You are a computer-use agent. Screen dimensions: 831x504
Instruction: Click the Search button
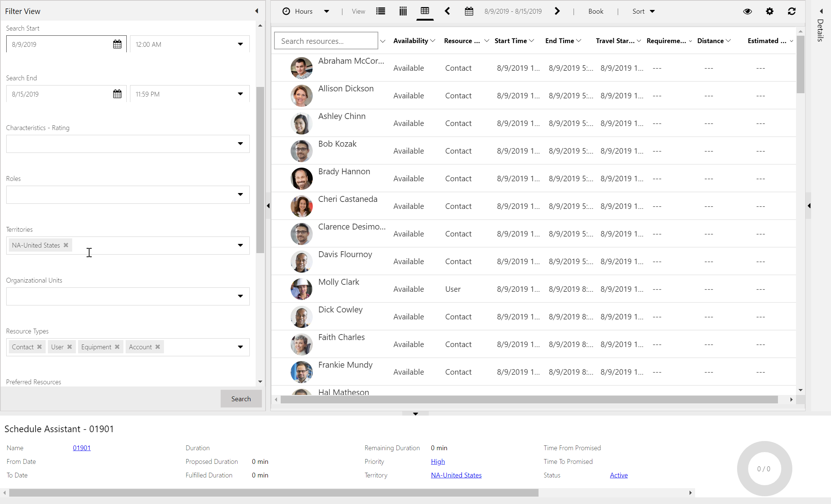click(x=241, y=398)
